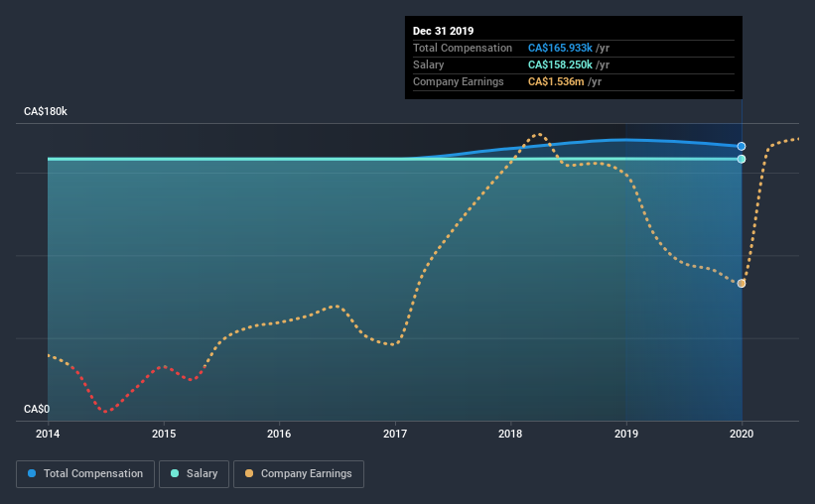Toggle the Salary legend button

tap(194, 474)
